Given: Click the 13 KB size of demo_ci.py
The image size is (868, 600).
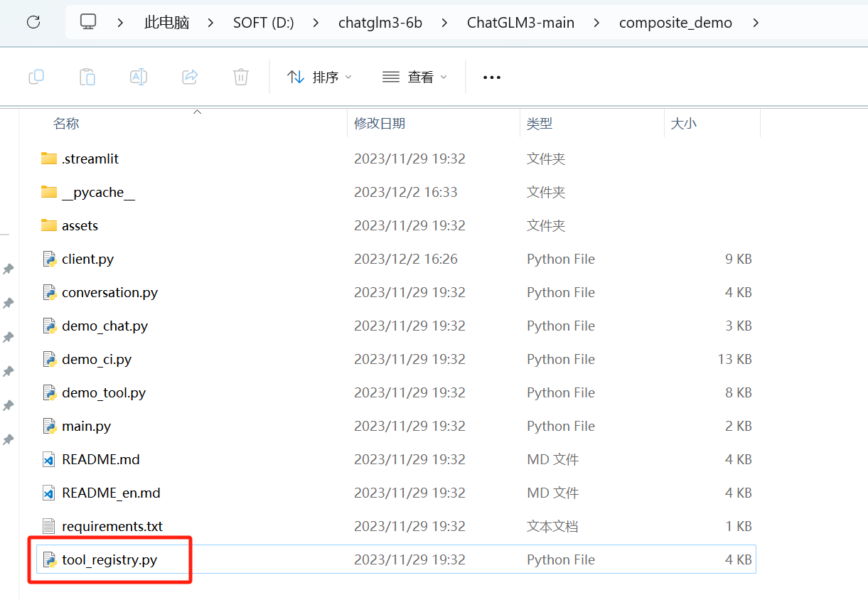Looking at the screenshot, I should point(734,359).
